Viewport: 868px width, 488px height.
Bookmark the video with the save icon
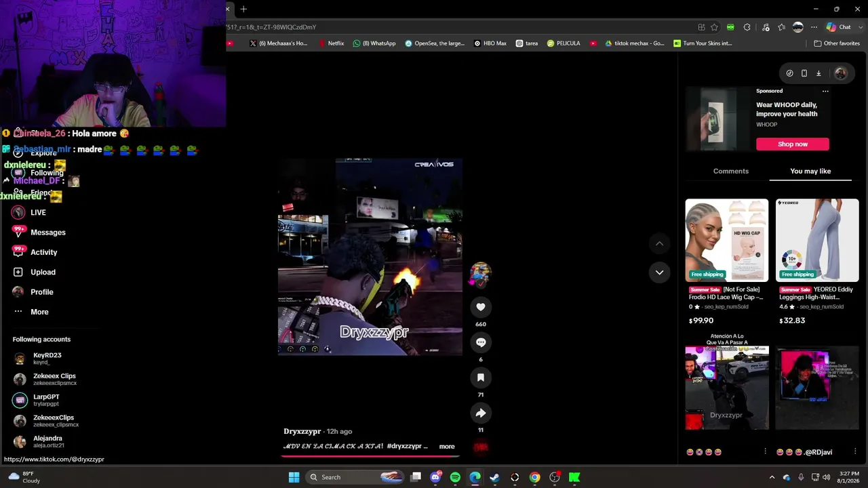point(481,378)
